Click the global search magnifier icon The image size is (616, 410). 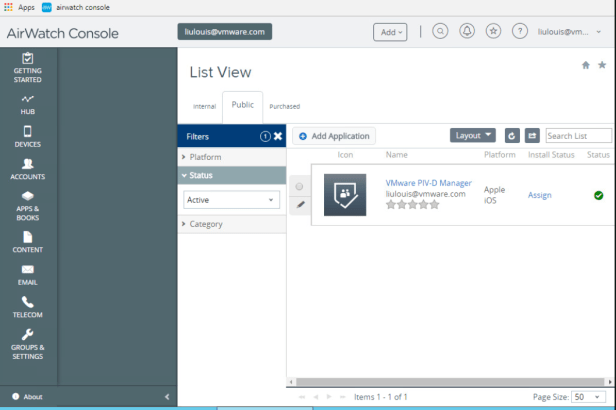point(440,31)
